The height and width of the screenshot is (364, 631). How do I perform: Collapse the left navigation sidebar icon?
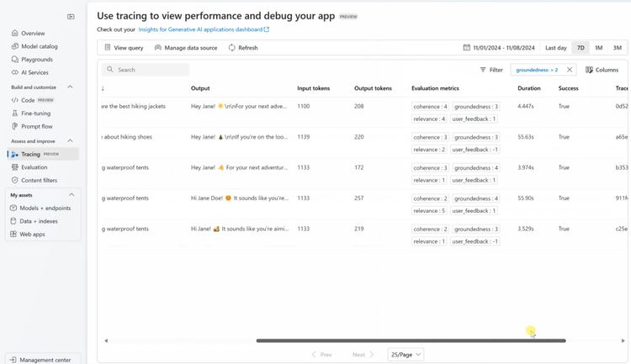point(71,17)
